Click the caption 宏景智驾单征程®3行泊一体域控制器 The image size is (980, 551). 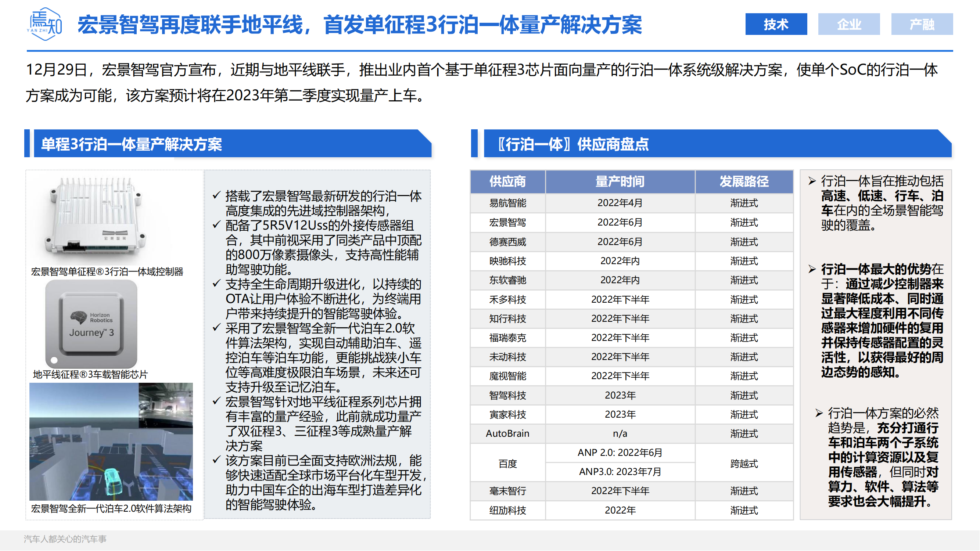pyautogui.click(x=107, y=272)
